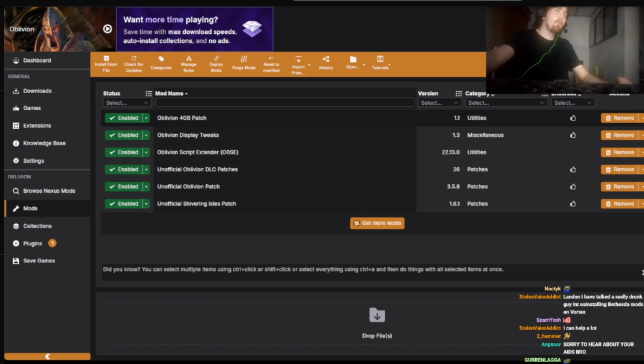This screenshot has height=364, width=644.
Task: Toggle Enabled state of Oblivion 4GB Patch
Action: tap(124, 118)
